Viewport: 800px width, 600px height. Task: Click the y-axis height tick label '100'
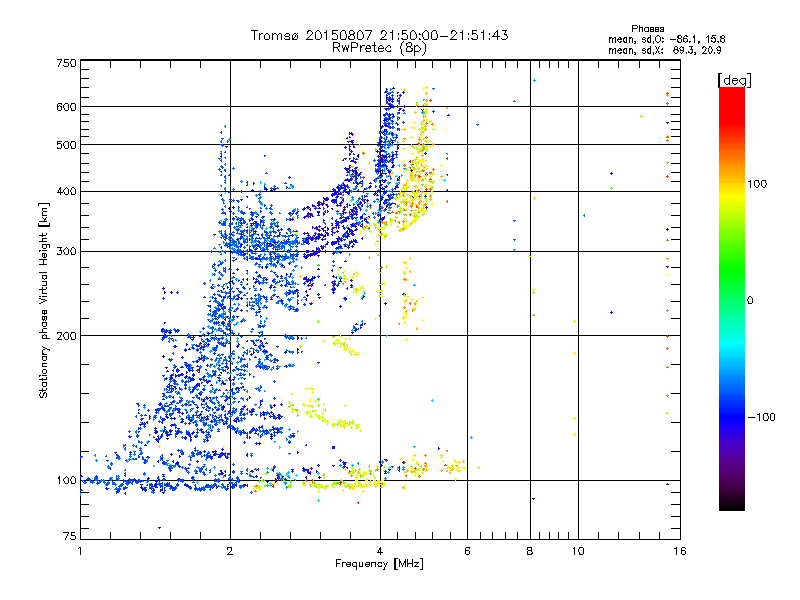click(67, 481)
